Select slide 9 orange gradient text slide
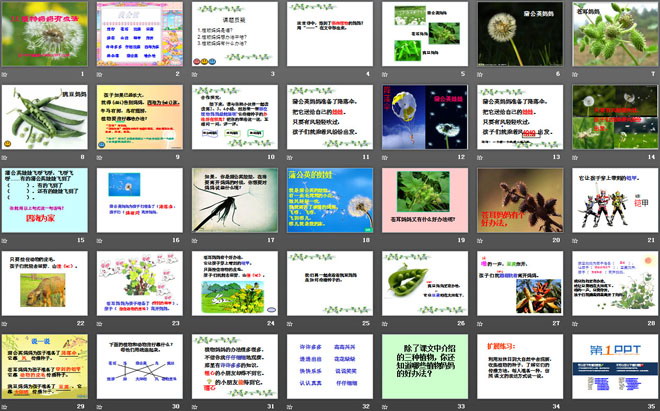 [140, 117]
